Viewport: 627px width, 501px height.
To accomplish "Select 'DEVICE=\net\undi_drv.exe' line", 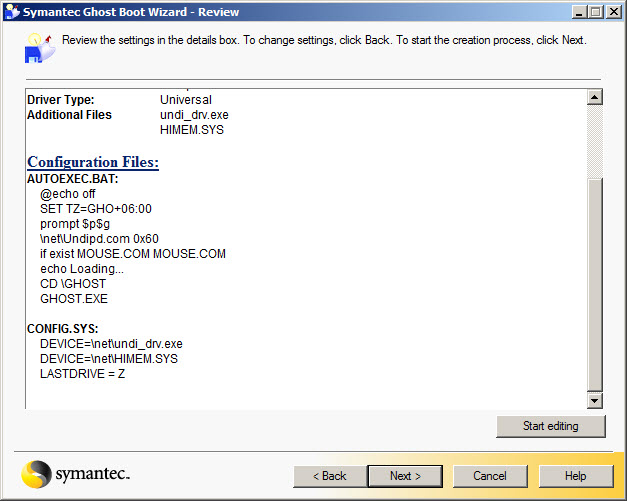I will click(x=111, y=344).
